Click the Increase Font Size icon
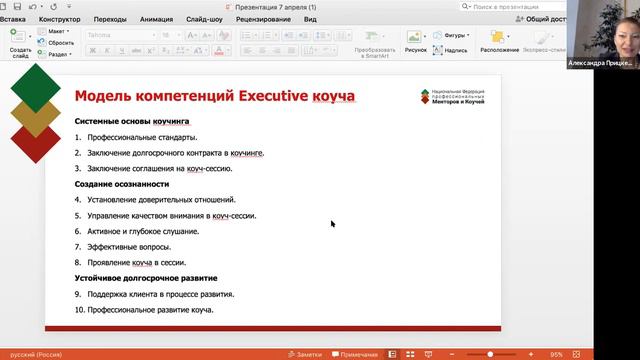 [191, 36]
